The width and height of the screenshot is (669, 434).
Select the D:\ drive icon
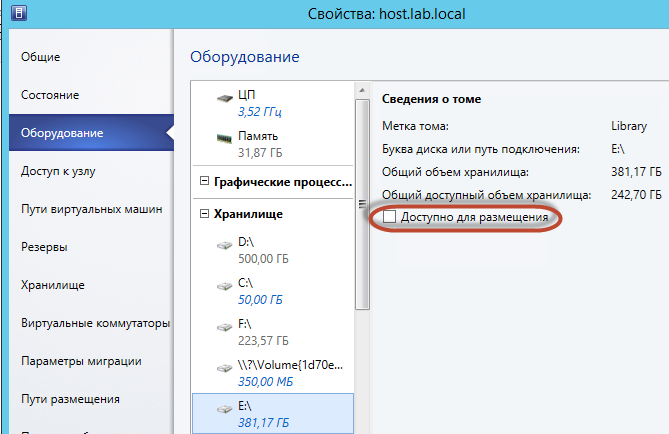(223, 243)
